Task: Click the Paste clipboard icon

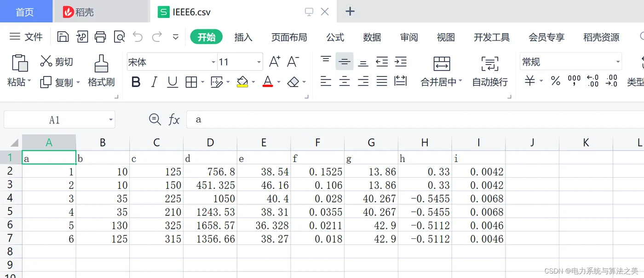Action: pos(19,63)
